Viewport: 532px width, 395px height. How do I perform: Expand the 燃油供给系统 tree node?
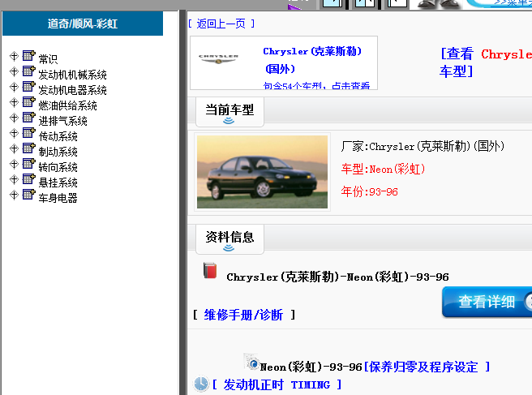click(14, 102)
